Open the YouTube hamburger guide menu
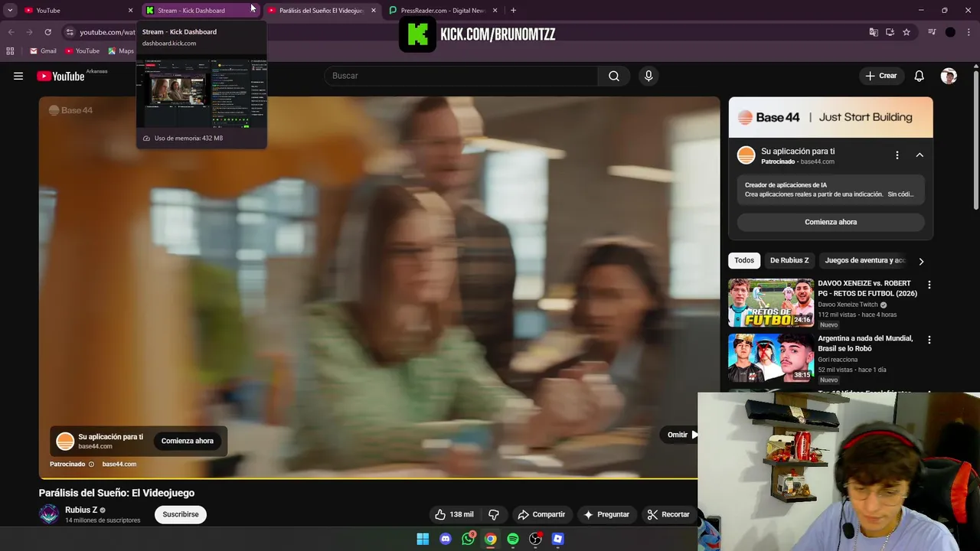Screen dimensions: 980x551 (x=18, y=76)
